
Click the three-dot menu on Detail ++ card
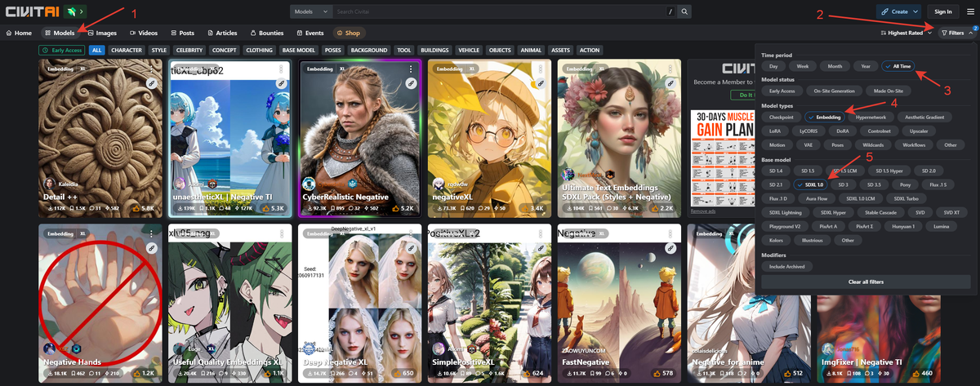152,69
